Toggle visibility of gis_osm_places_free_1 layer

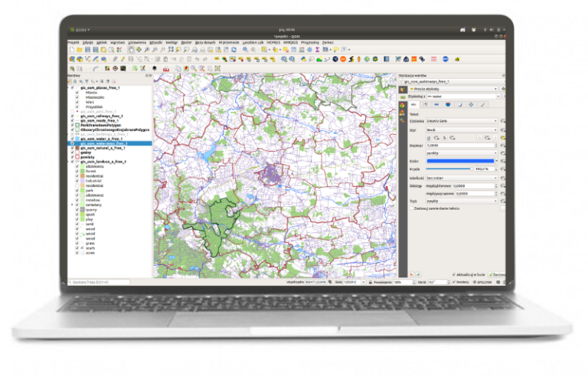(73, 88)
